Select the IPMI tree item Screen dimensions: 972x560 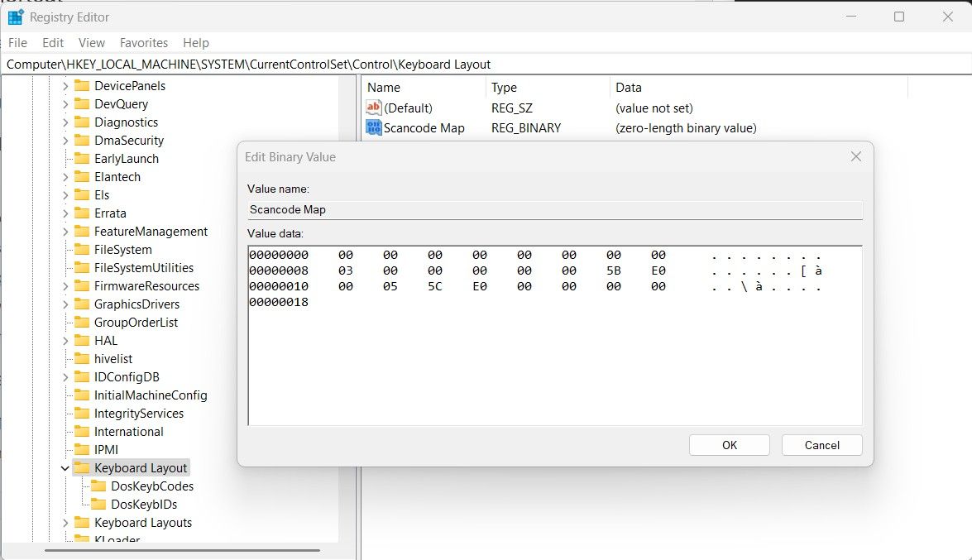[106, 450]
